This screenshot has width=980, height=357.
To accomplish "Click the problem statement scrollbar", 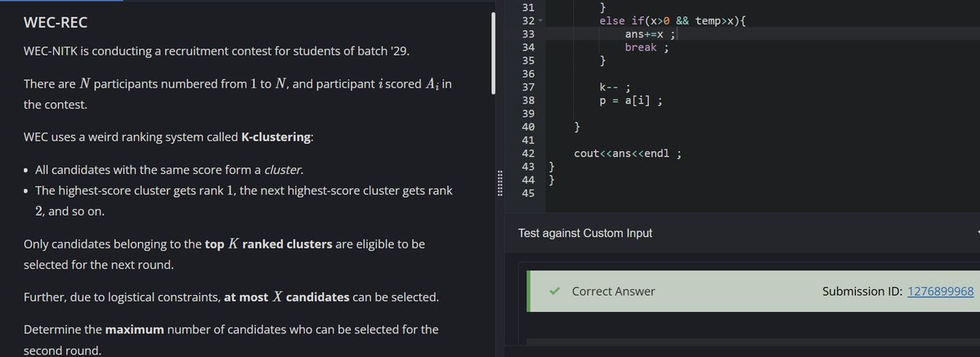I will coord(493,53).
